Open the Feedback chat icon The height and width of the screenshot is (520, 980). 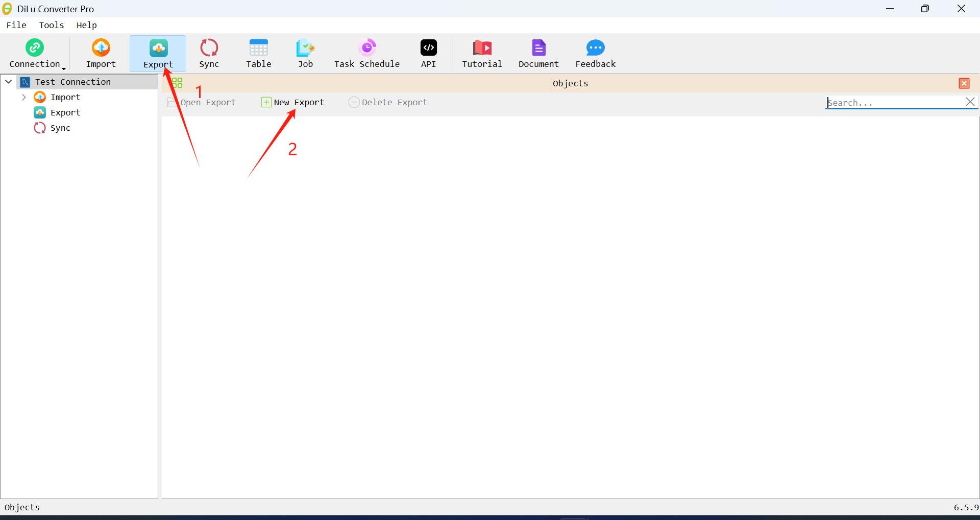(596, 48)
